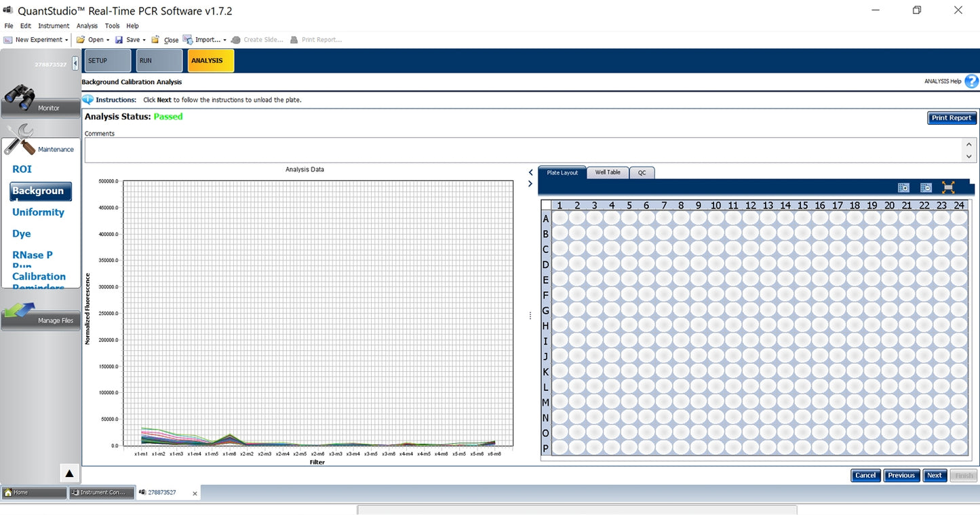
Task: Expand panel right chevron arrow
Action: (x=531, y=184)
